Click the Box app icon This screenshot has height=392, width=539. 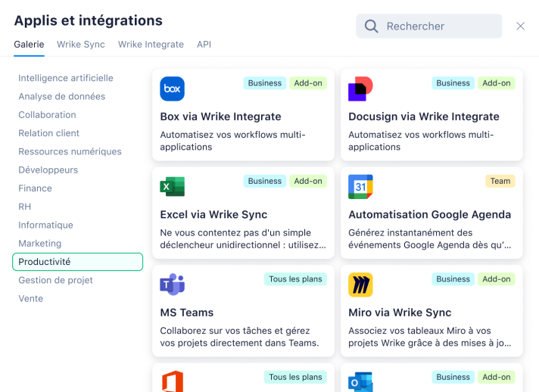click(x=172, y=89)
